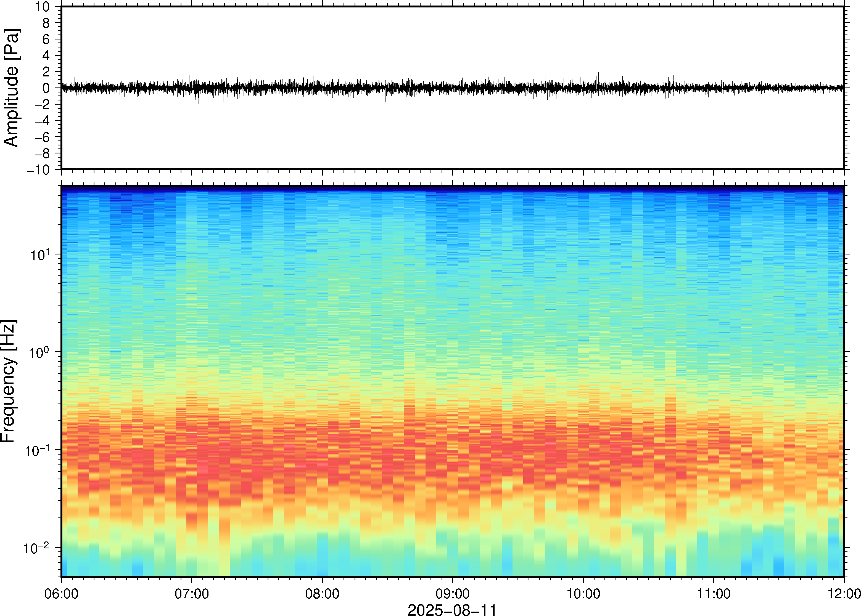
Task: Click the 6 amplitude tick label
Action: point(46,39)
